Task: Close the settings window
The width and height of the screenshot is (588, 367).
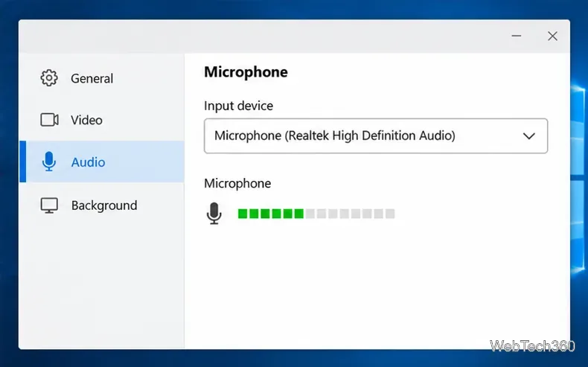Action: click(x=552, y=36)
